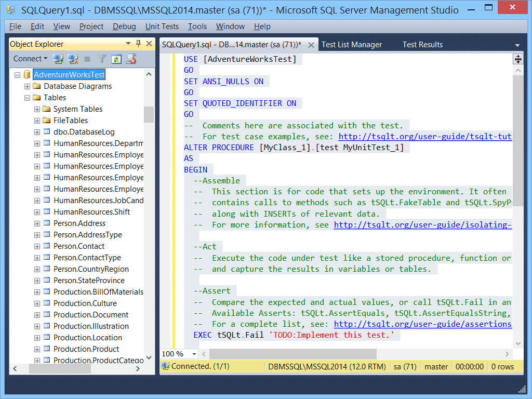The image size is (532, 399).
Task: Click the Object Explorer scroll down arrow
Action: point(149,357)
